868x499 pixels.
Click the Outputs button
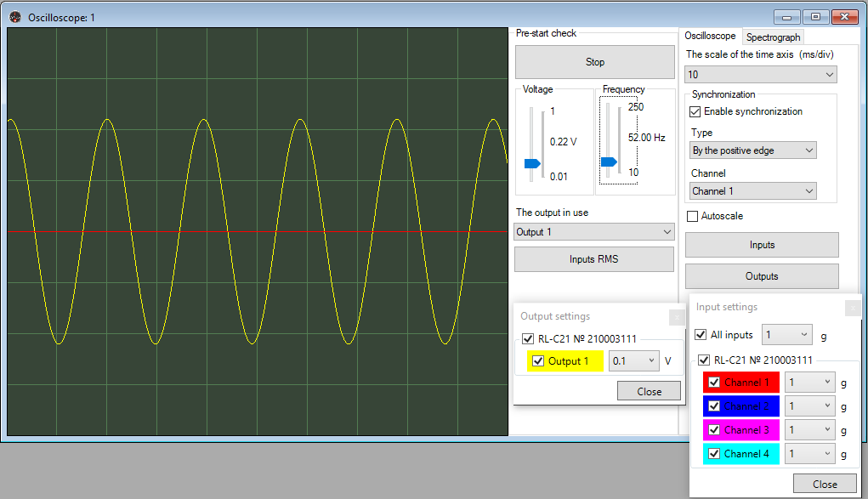click(x=762, y=276)
